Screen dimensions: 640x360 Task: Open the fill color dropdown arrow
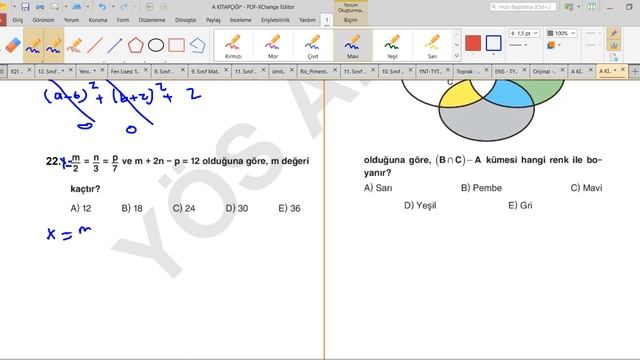pyautogui.click(x=493, y=54)
